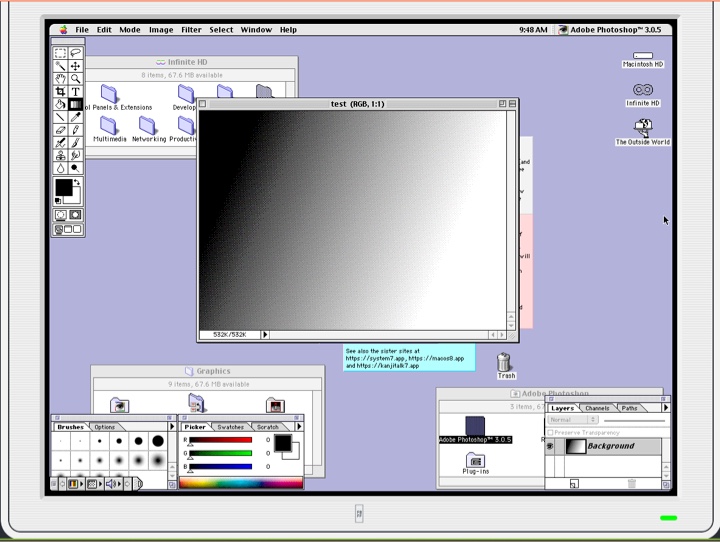Select the Lasso tool

pyautogui.click(x=76, y=53)
